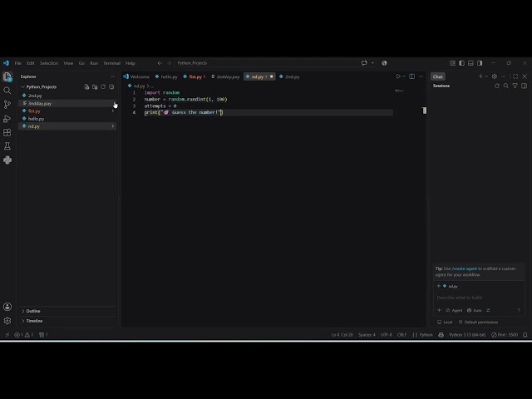This screenshot has height=399, width=532.
Task: Open Chat settings gear
Action: [495, 76]
